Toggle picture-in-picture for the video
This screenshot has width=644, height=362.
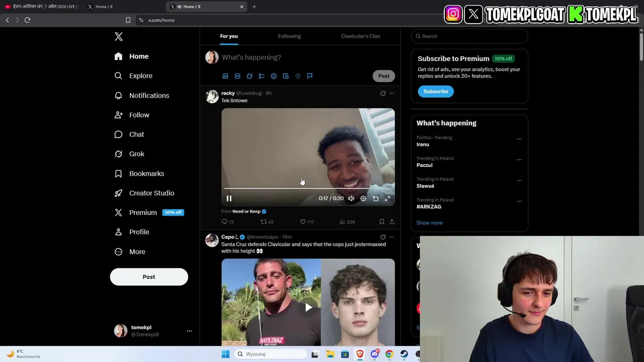click(375, 199)
